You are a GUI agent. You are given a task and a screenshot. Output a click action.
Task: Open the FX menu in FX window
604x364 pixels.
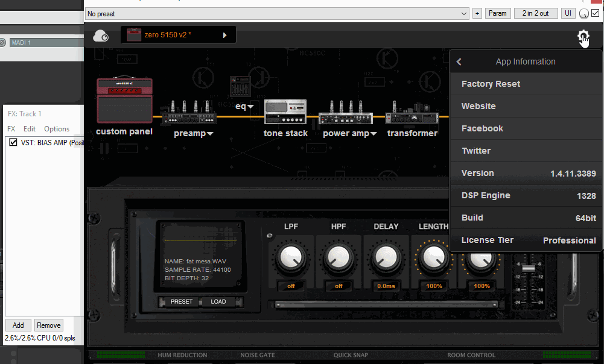click(11, 129)
